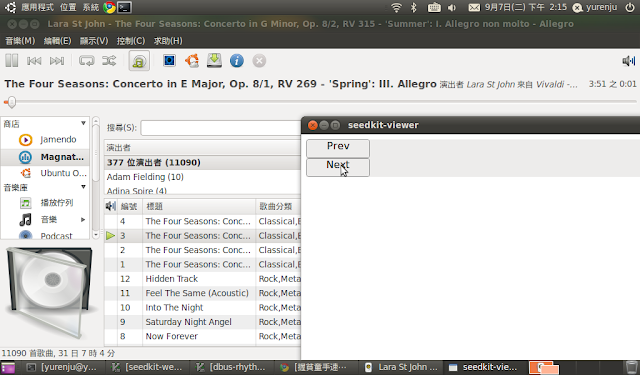Open the mail envelope indicator
The image size is (640, 375).
point(474,7)
